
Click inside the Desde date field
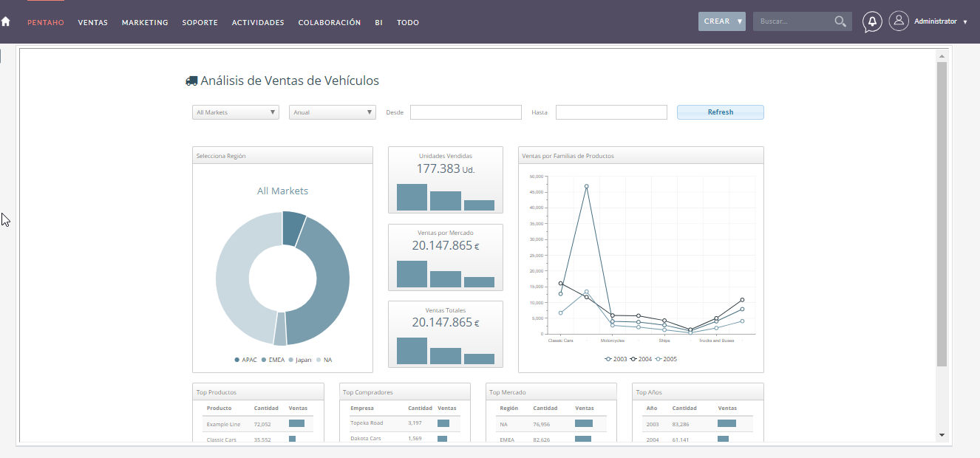pyautogui.click(x=465, y=112)
